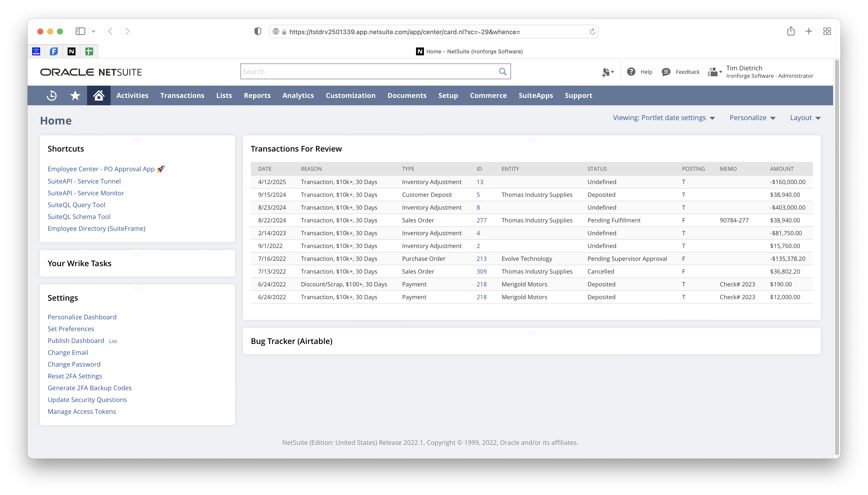Open transaction ID 277 link
The height and width of the screenshot is (495, 868).
pyautogui.click(x=481, y=220)
